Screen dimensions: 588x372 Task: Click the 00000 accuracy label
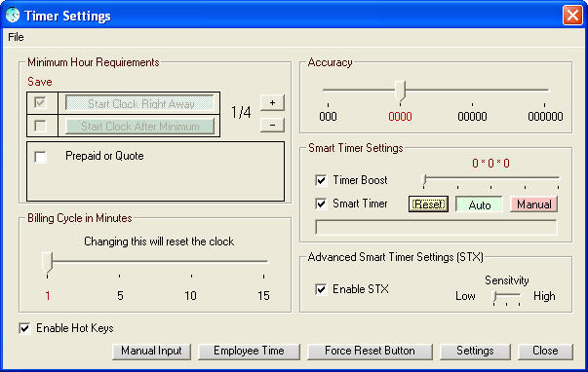(472, 117)
